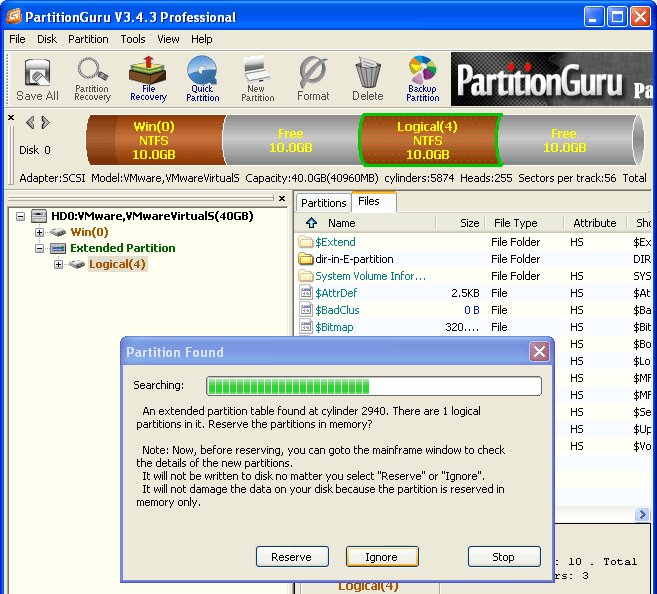Collapse the HD0 disk tree node
Viewport: 657px width, 594px height.
point(21,217)
